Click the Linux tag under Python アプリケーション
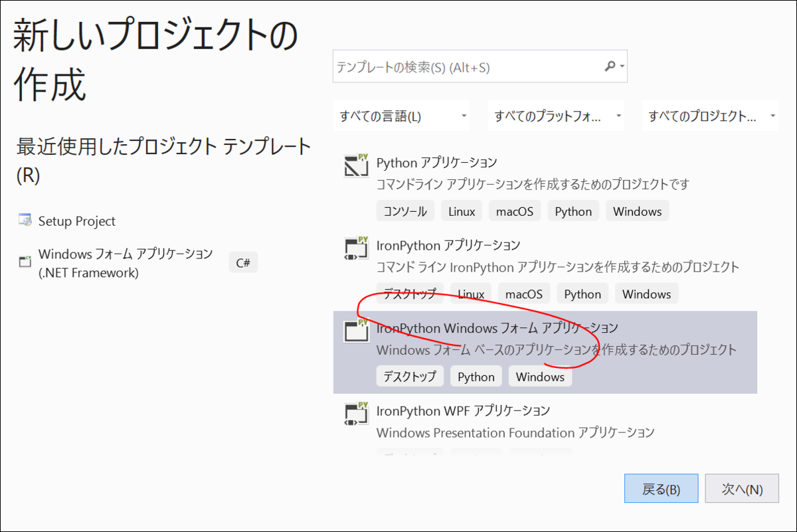Screen dimensions: 797x532 click(x=462, y=211)
